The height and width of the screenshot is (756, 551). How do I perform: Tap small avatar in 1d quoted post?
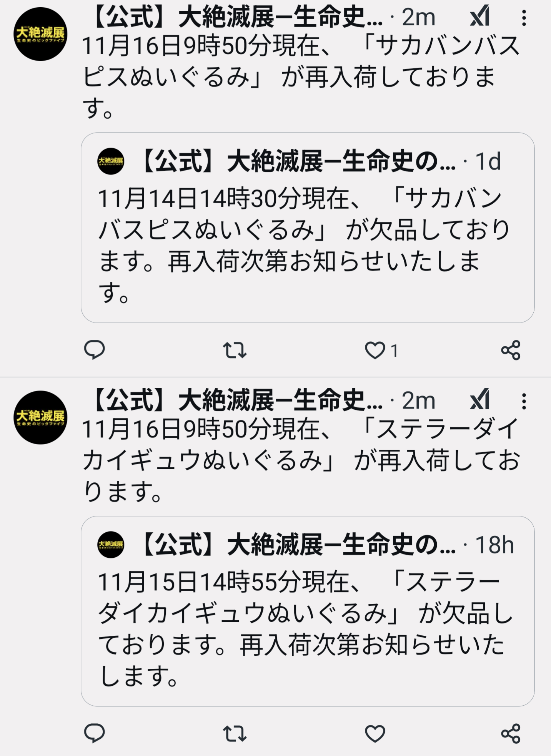111,161
